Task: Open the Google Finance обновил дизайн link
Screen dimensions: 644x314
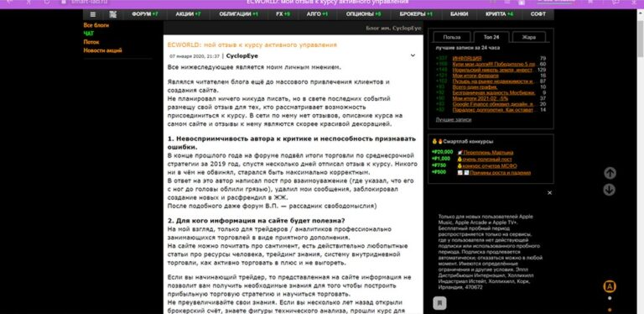Action: [493, 104]
